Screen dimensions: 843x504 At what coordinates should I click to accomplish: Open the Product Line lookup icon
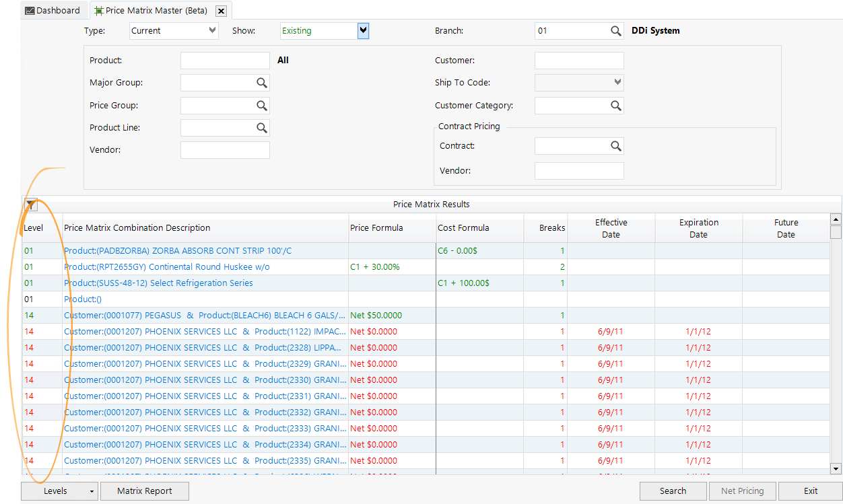261,128
